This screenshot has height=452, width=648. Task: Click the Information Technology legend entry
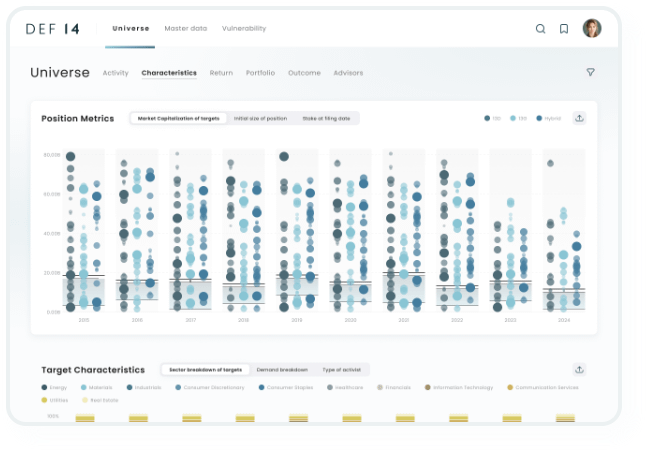pyautogui.click(x=459, y=387)
